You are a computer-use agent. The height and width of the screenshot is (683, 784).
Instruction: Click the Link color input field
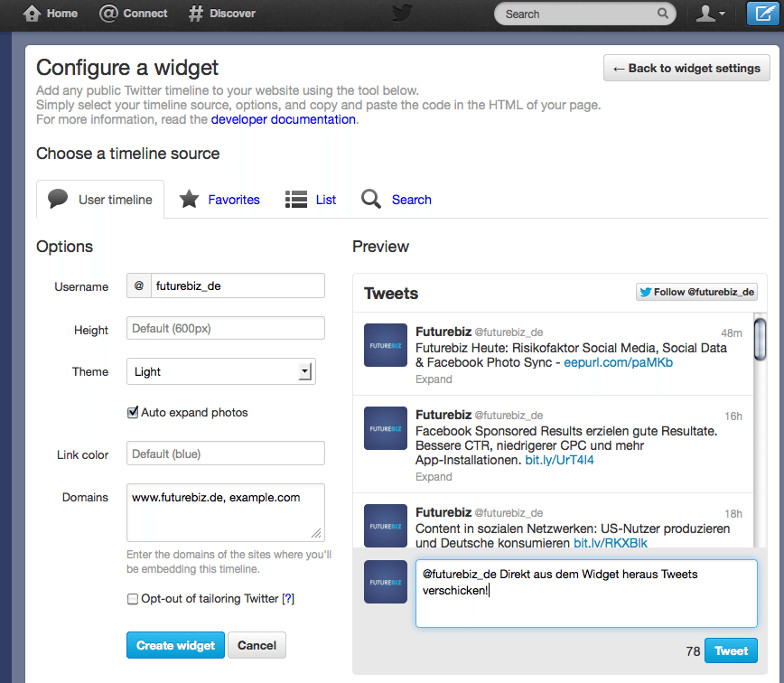[x=226, y=454]
